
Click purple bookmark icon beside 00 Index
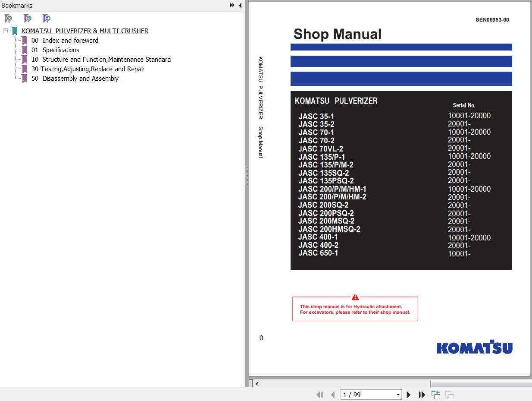pyautogui.click(x=25, y=41)
